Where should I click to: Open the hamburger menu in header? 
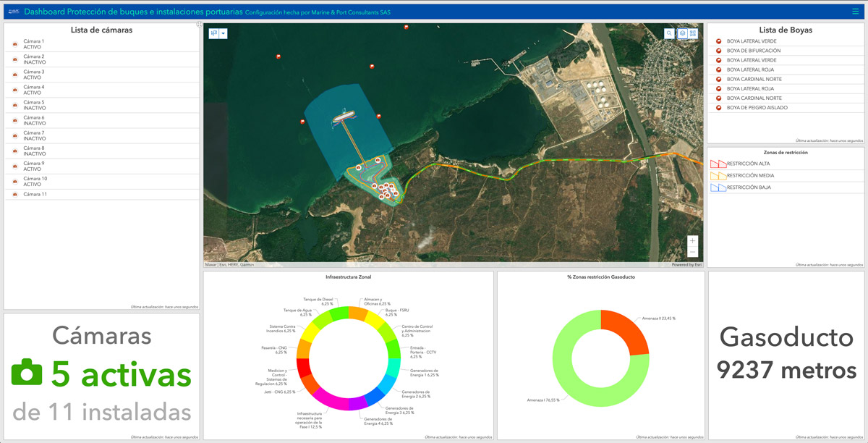point(856,12)
